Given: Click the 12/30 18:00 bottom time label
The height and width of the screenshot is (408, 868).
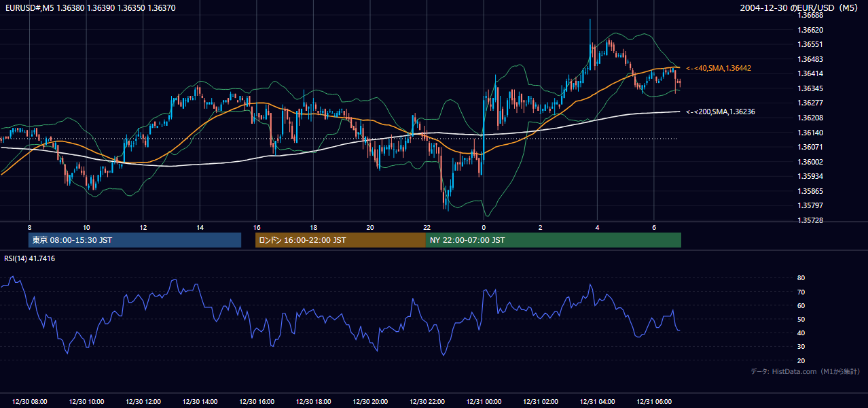Looking at the screenshot, I should coord(313,402).
